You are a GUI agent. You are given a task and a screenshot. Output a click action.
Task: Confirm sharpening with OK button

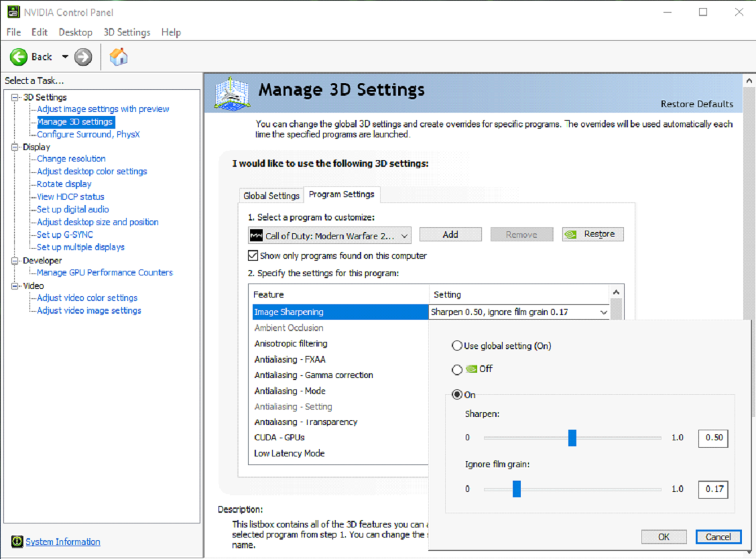(664, 537)
